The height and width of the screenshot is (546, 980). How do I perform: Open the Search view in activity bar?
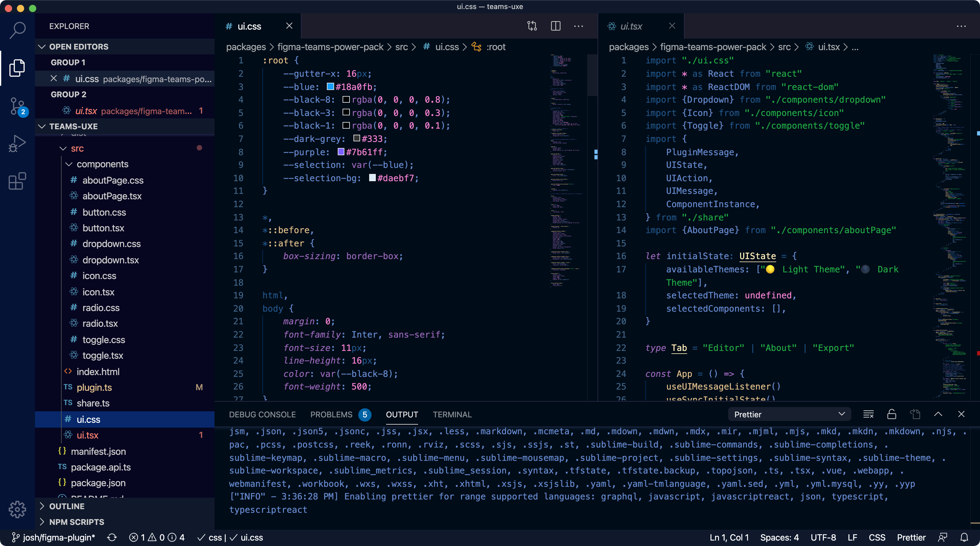pos(17,30)
